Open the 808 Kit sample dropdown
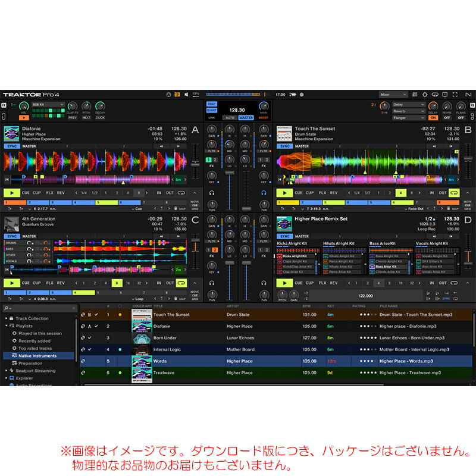This screenshot has width=476, height=476. (48, 105)
